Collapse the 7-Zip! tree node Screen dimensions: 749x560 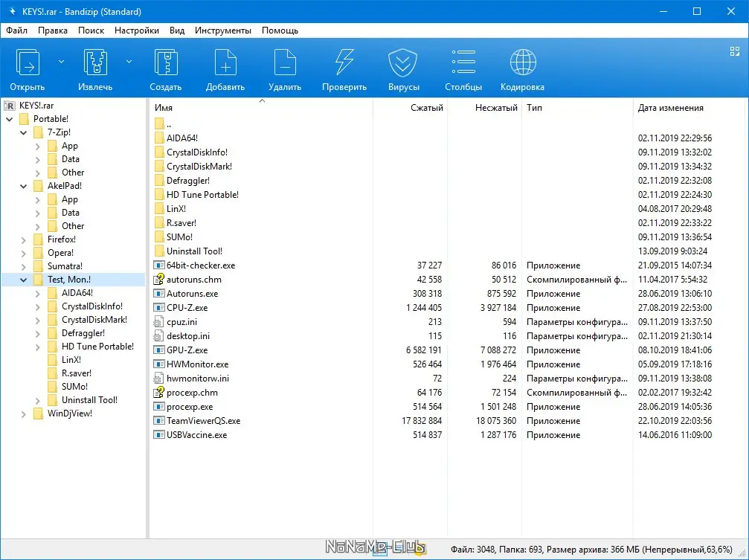click(x=23, y=132)
